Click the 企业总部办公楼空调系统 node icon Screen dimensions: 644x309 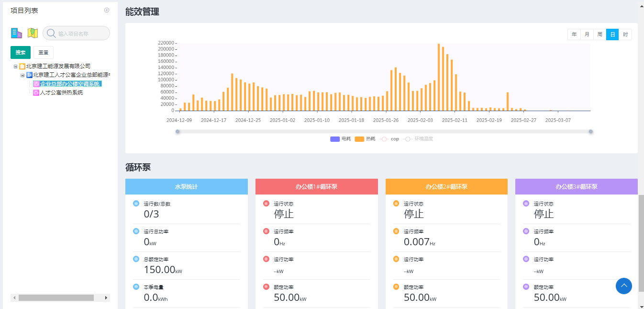[36, 84]
